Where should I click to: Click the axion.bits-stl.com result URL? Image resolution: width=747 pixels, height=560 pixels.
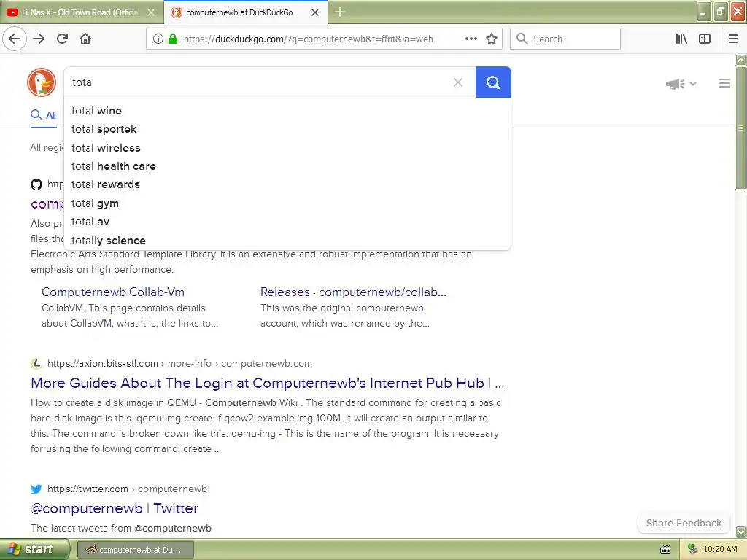coord(179,363)
